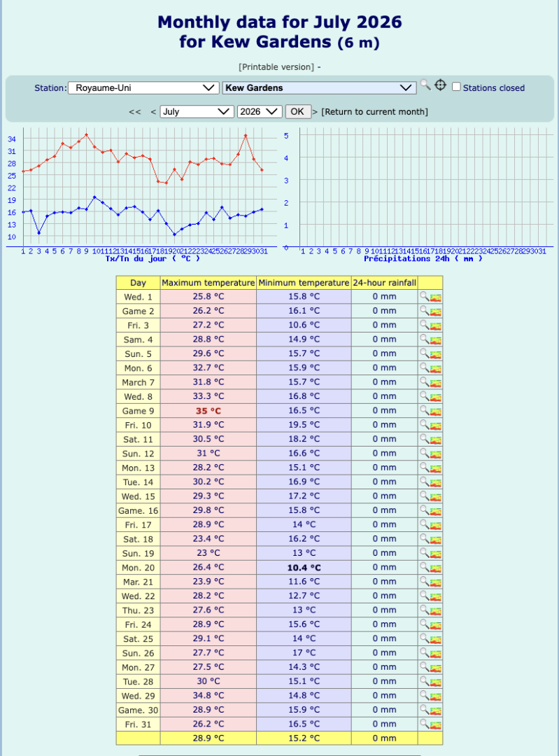The height and width of the screenshot is (756, 559).
Task: Open the July month dropdown
Action: (x=197, y=111)
